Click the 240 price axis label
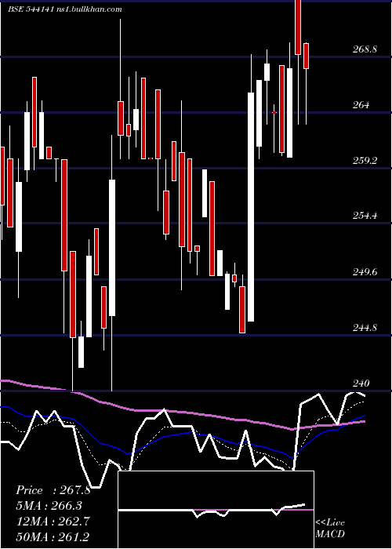 (x=361, y=384)
